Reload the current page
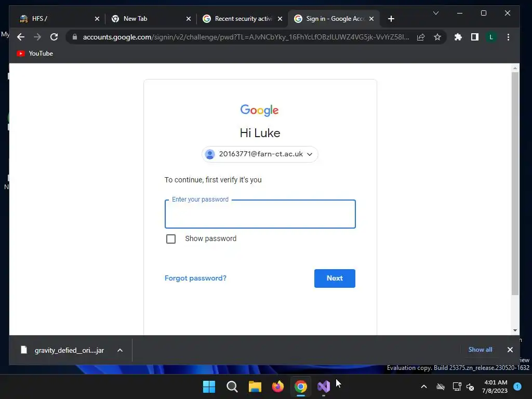 (x=54, y=37)
